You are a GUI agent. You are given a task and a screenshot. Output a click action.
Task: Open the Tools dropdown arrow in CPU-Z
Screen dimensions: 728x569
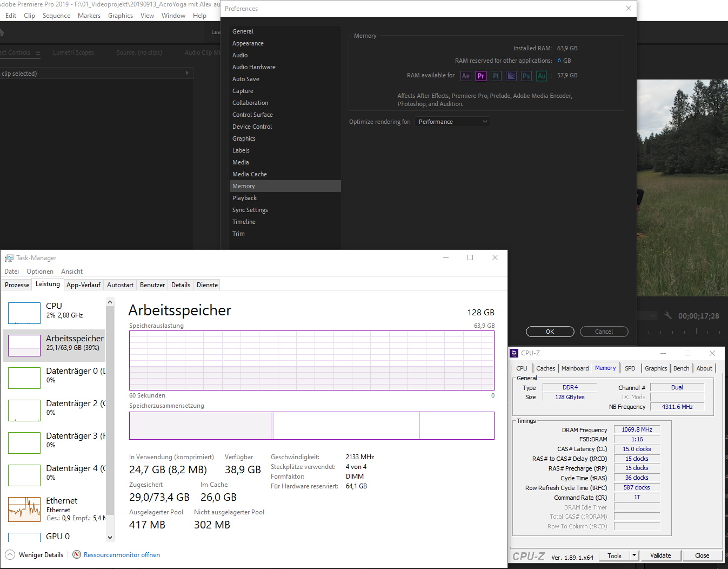click(635, 555)
